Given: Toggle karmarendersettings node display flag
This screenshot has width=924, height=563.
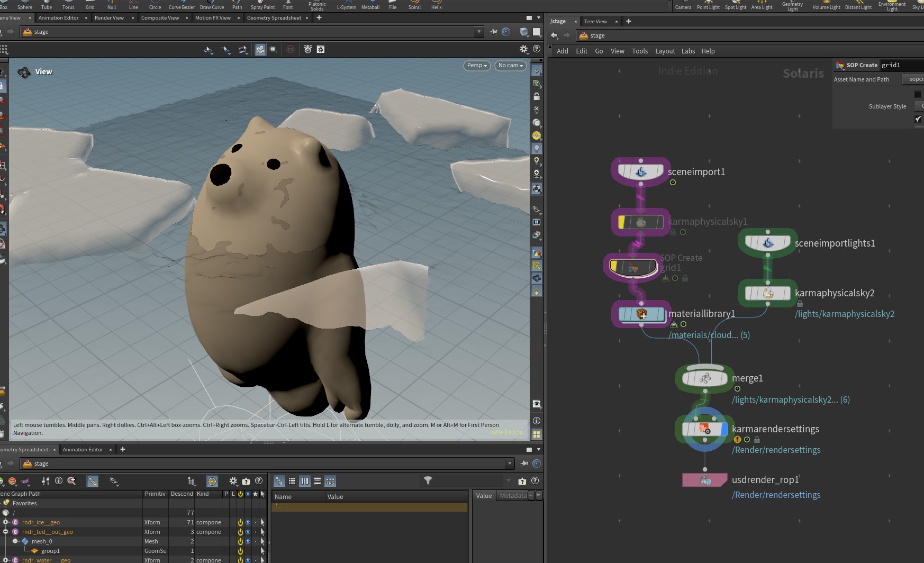Looking at the screenshot, I should coord(724,429).
